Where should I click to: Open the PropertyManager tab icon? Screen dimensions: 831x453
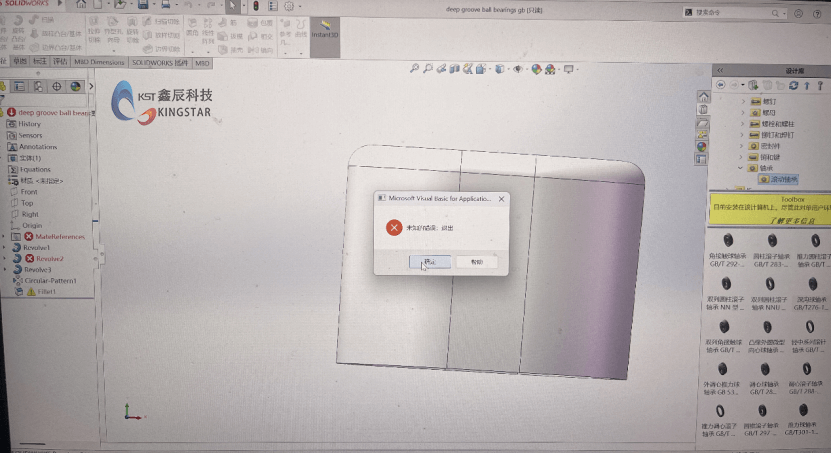point(19,86)
